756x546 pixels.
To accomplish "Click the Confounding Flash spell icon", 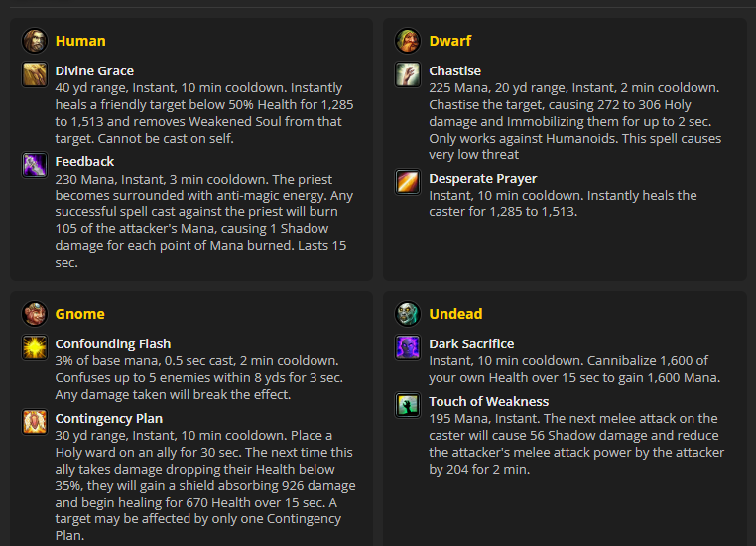I will (x=35, y=347).
